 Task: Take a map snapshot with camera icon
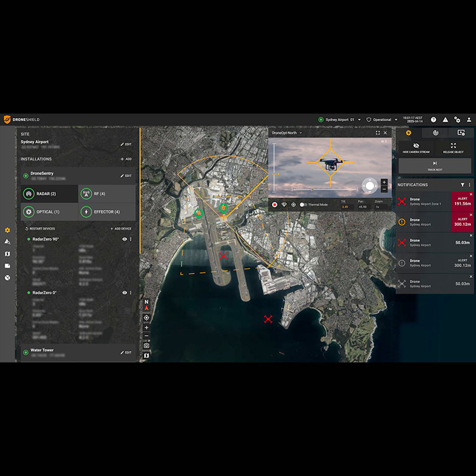147,346
